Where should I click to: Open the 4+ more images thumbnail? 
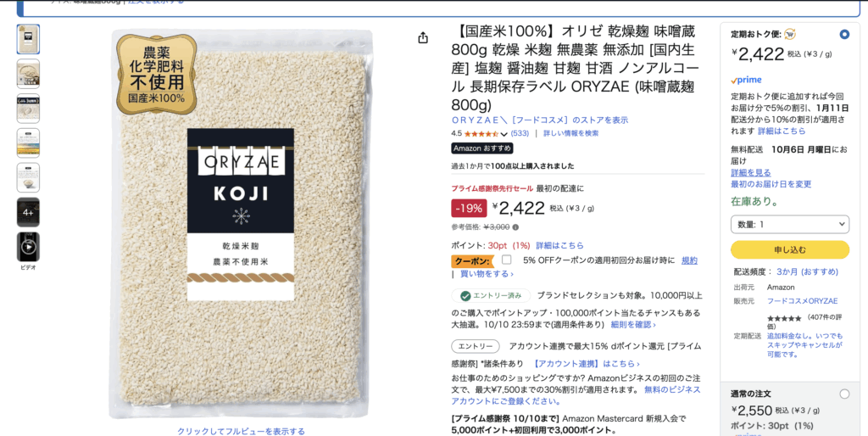(x=28, y=212)
